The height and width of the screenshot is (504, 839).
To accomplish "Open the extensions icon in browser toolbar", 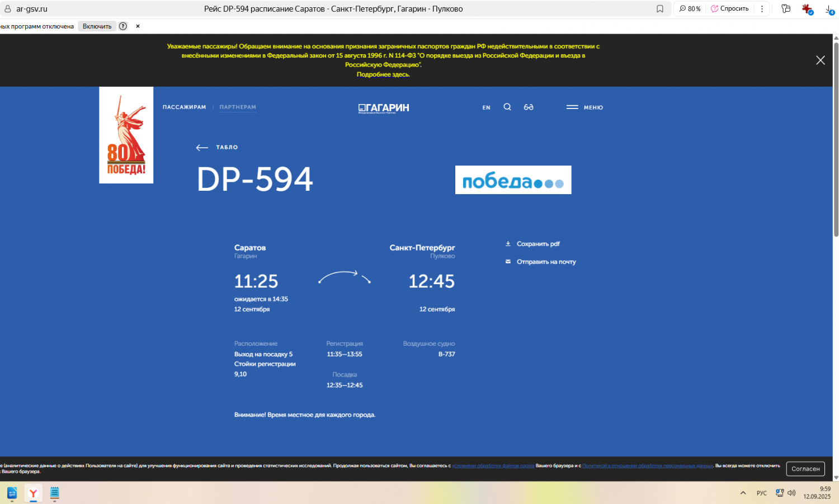I will (x=786, y=9).
